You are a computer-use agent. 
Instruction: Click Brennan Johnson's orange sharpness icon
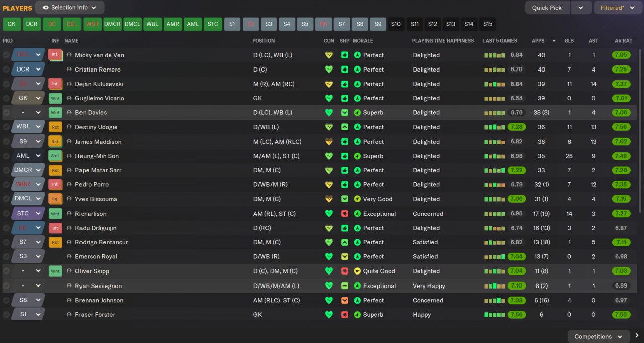coord(345,300)
